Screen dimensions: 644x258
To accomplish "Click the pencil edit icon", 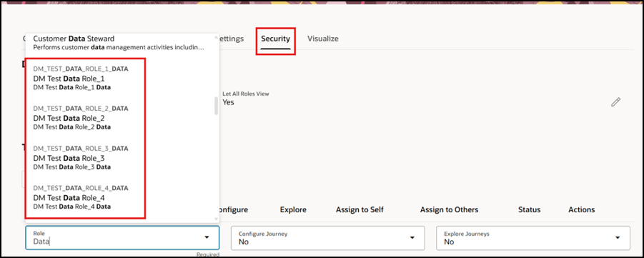I will [x=615, y=102].
